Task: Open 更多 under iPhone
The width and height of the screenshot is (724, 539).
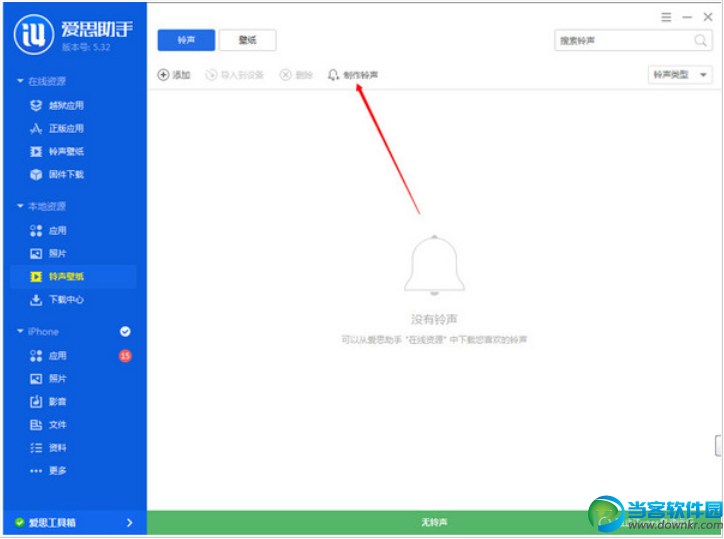Action: [48, 471]
